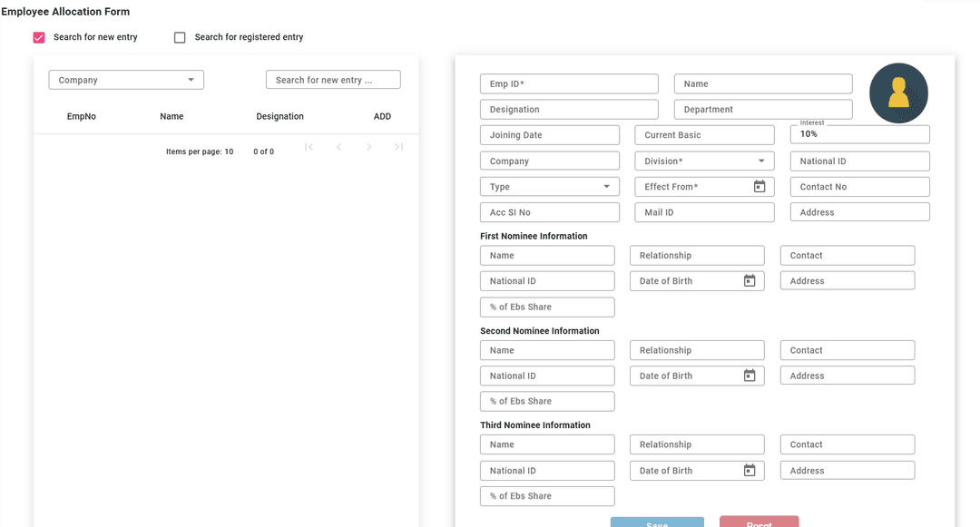Uncheck Search for new entry checkbox

coord(39,37)
